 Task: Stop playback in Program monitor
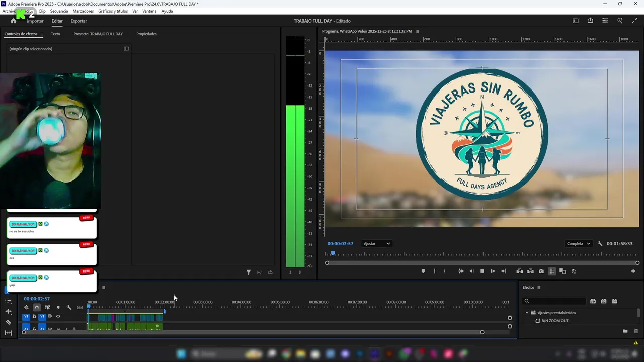click(482, 271)
